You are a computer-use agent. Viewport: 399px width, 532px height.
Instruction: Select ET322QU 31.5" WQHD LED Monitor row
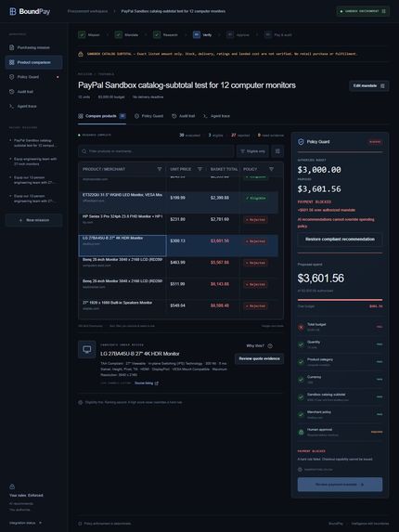coord(178,202)
